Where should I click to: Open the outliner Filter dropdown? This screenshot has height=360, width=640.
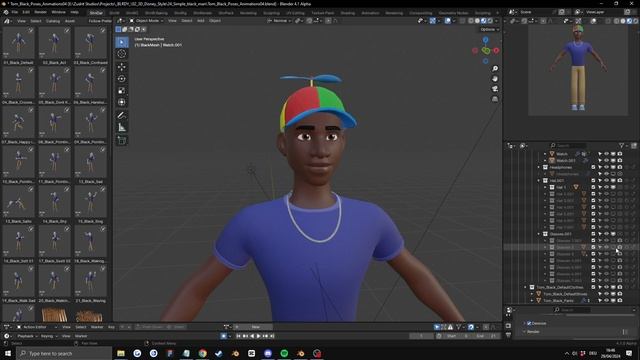coord(623,146)
